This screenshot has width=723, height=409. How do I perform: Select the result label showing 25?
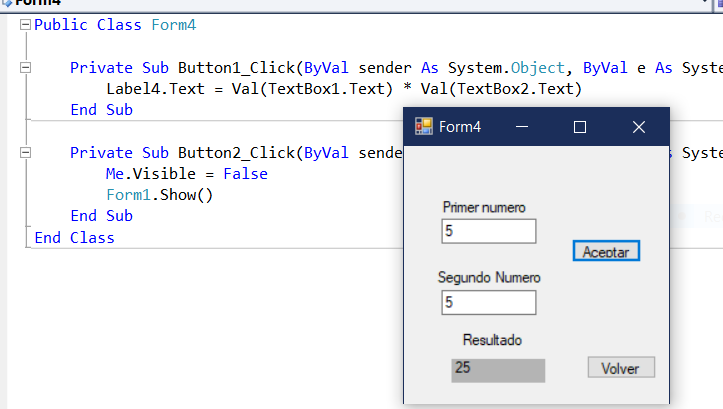[x=498, y=371]
